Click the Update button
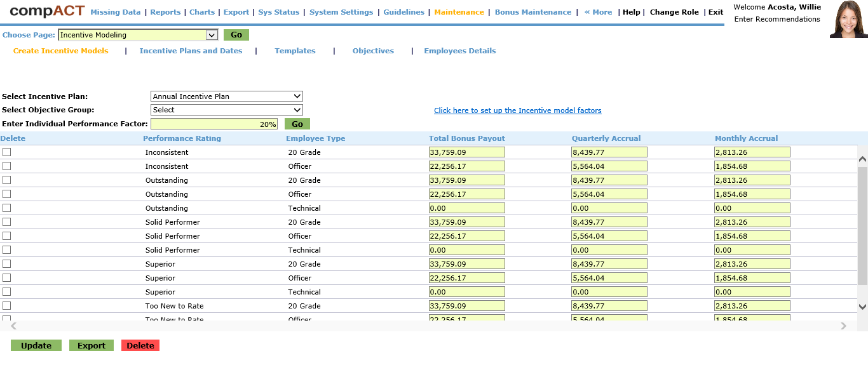The image size is (868, 384). click(36, 345)
